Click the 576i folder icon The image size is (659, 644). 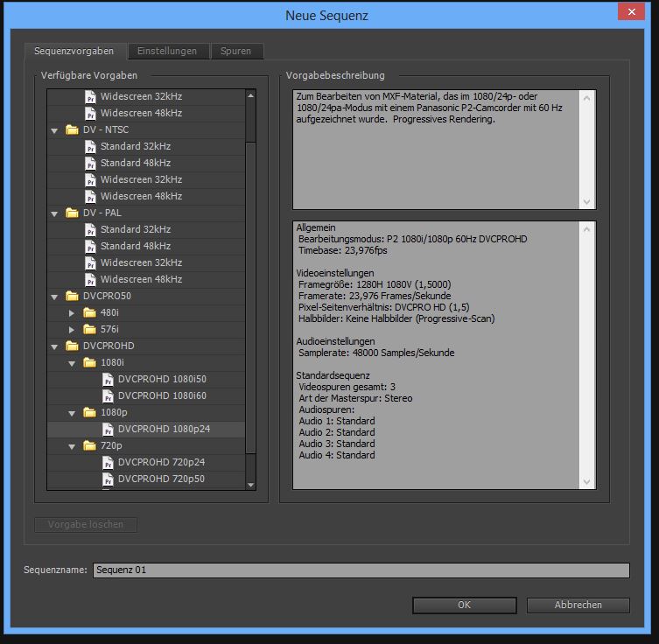[x=89, y=329]
